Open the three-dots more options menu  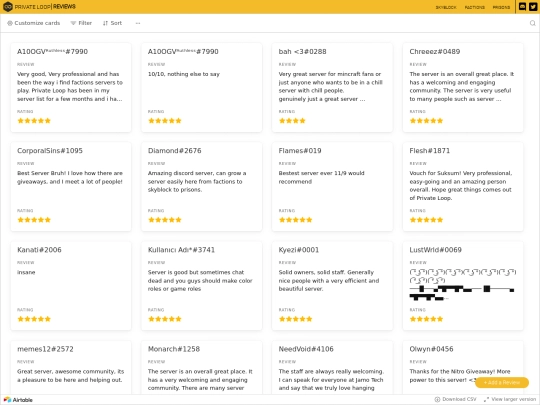[x=138, y=23]
